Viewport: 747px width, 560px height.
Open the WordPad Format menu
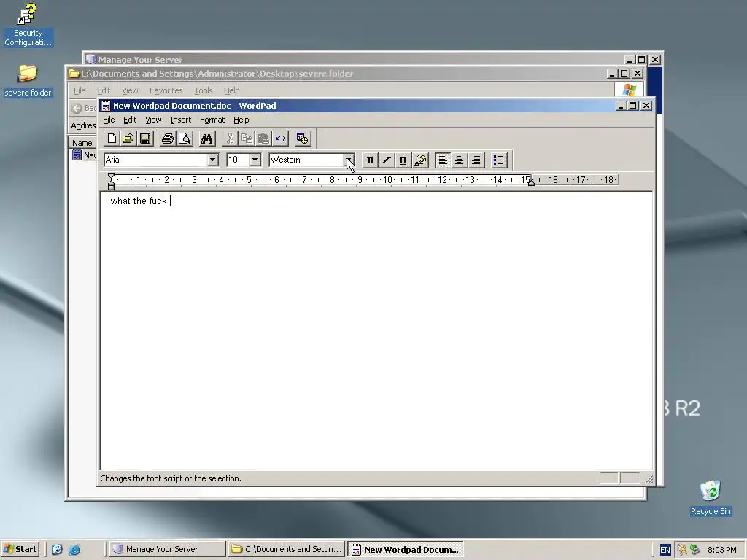coord(212,120)
